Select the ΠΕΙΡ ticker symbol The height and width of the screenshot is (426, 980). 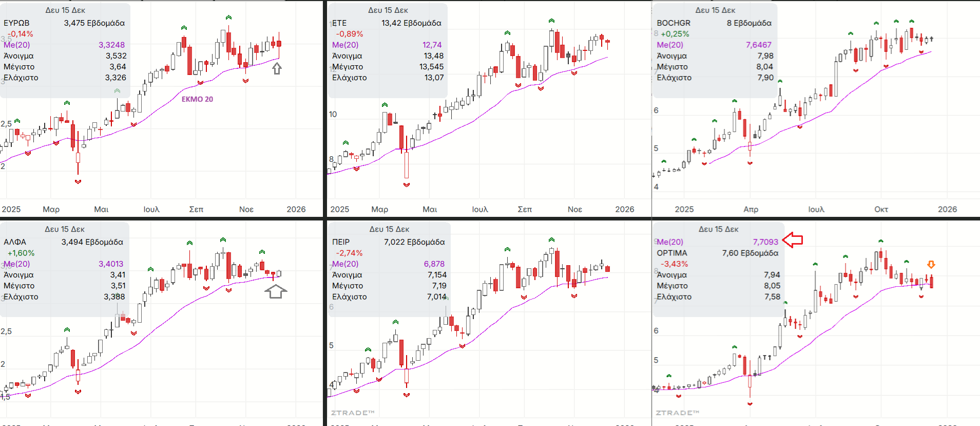341,242
